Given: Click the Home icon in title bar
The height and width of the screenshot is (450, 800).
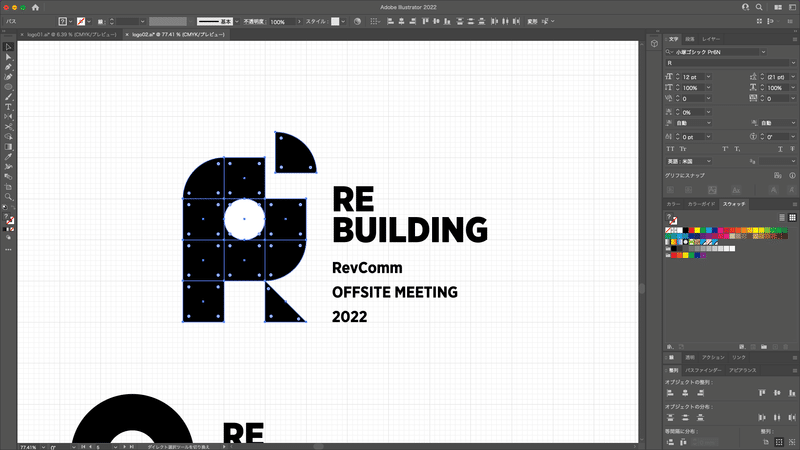Looking at the screenshot, I should point(35,7).
